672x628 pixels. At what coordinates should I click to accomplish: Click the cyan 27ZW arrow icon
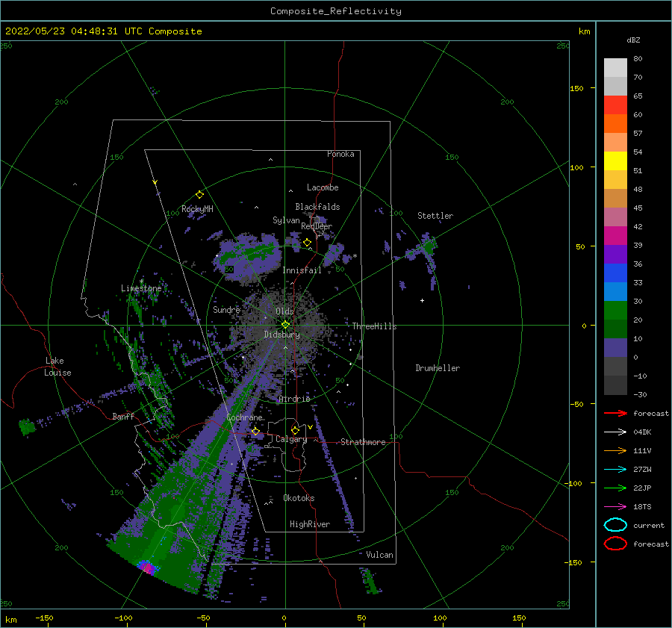click(615, 470)
